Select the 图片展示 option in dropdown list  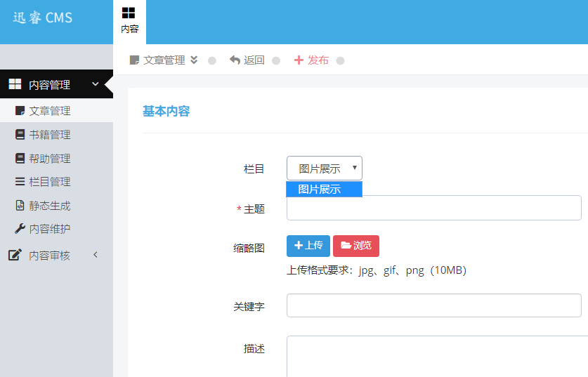point(324,190)
